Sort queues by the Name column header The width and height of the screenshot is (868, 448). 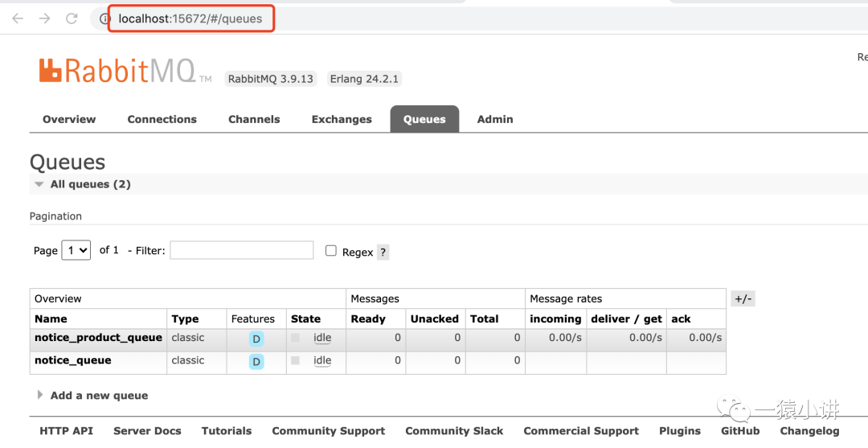pyautogui.click(x=51, y=319)
